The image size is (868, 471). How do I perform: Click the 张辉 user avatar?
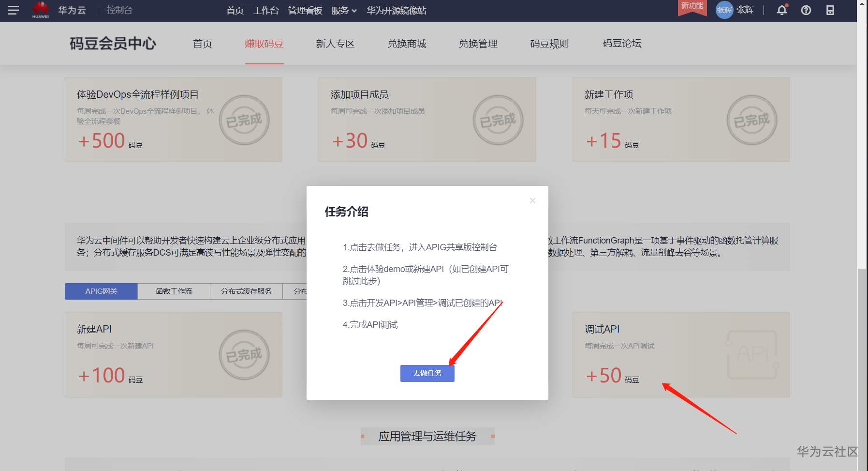click(x=724, y=10)
